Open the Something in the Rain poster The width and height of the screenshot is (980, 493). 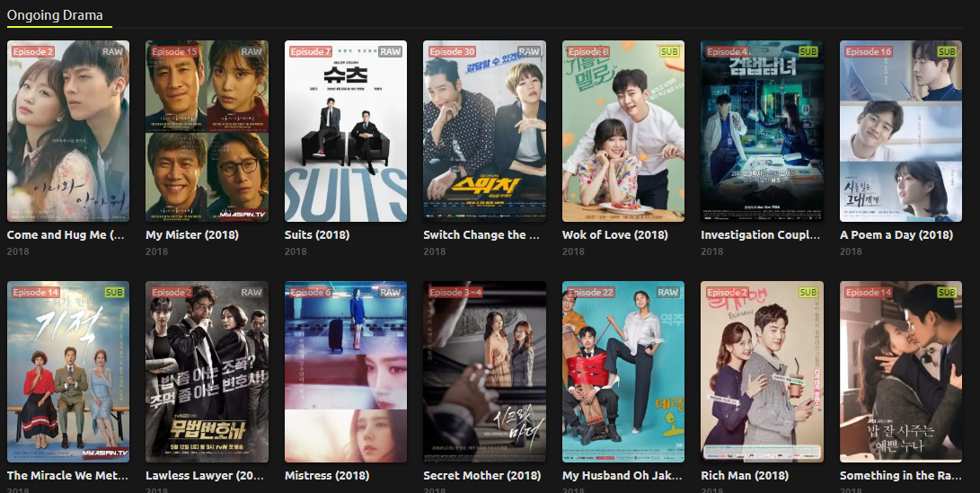click(x=901, y=372)
